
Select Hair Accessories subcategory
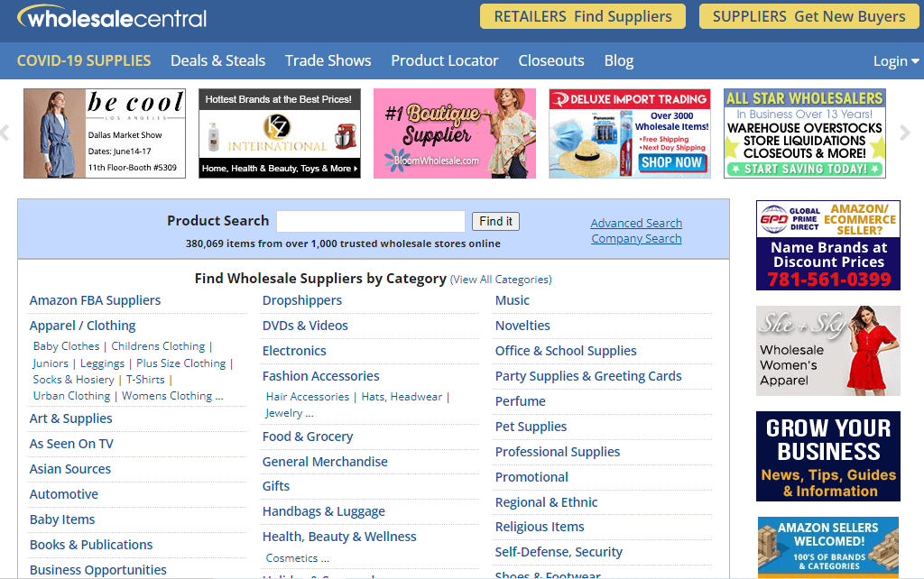[308, 397]
